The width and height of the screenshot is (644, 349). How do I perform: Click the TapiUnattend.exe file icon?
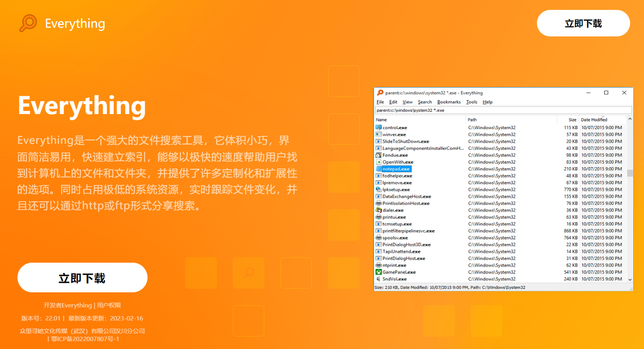(379, 252)
